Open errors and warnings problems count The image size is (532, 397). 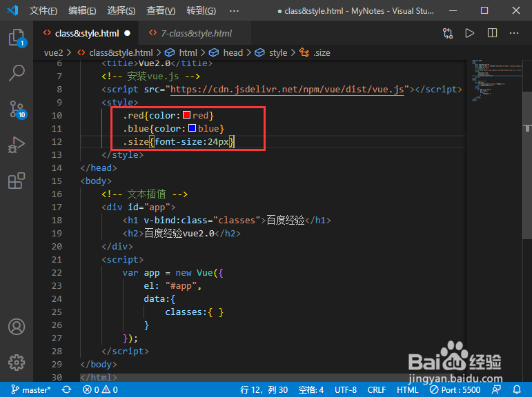point(101,390)
